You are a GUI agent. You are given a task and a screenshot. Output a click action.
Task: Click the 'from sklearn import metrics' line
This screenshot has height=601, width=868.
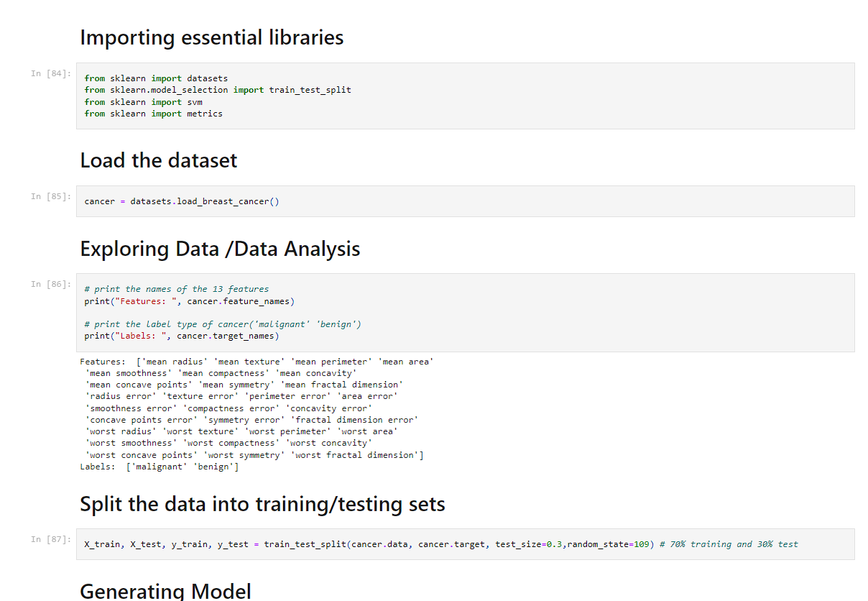tap(153, 114)
